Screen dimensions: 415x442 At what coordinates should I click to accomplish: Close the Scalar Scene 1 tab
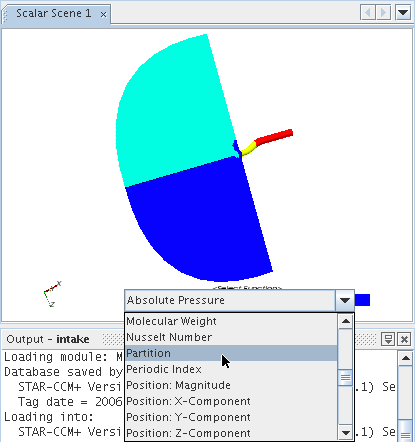pos(104,15)
